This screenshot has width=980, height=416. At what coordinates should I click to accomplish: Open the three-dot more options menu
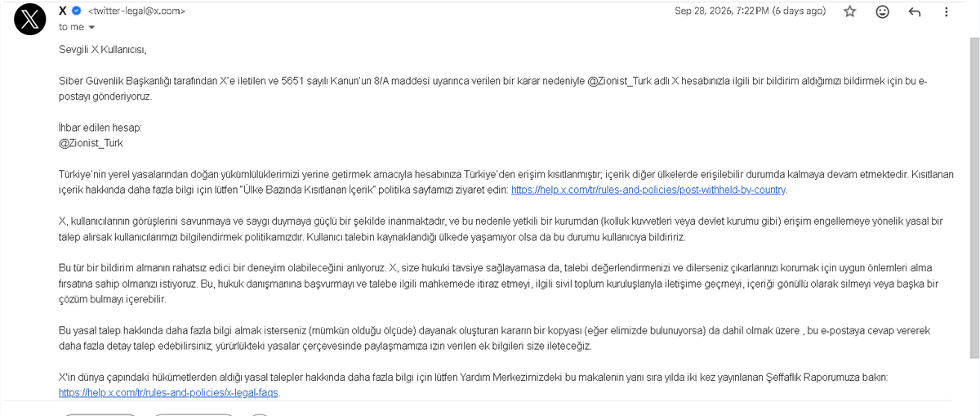click(x=946, y=11)
